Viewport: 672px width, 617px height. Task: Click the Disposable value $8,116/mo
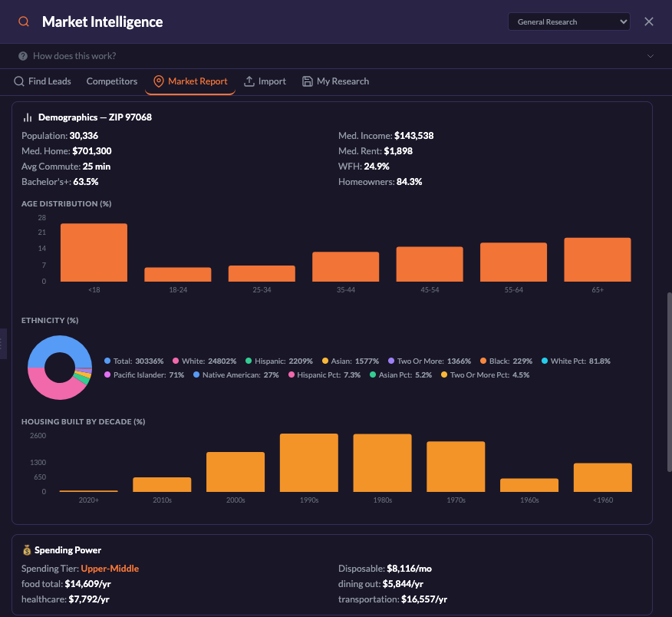409,569
